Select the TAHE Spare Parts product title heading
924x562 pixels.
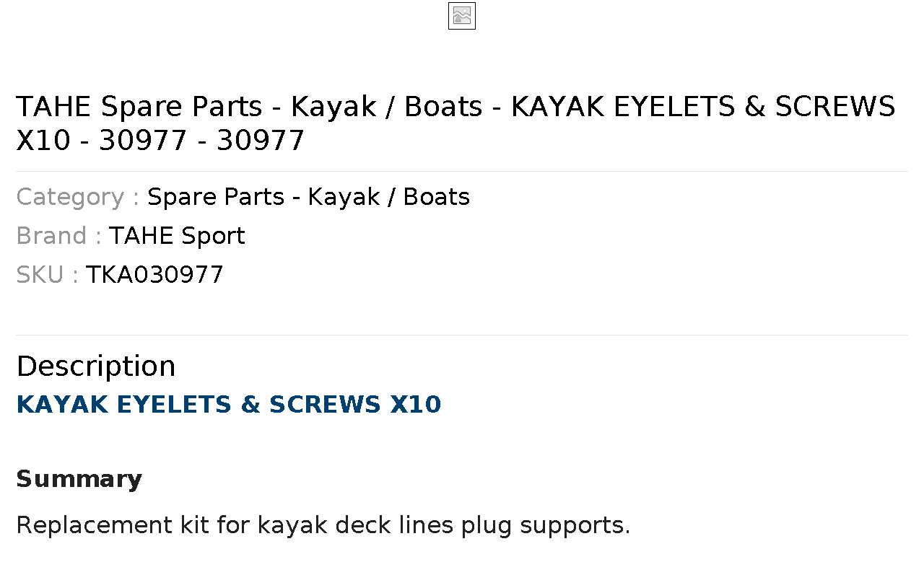[456, 123]
